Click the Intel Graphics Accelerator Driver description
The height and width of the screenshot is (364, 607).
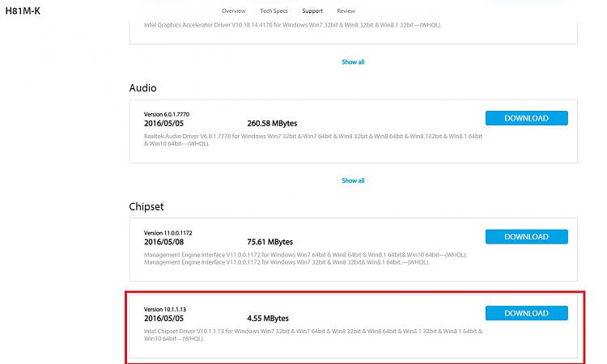point(293,25)
